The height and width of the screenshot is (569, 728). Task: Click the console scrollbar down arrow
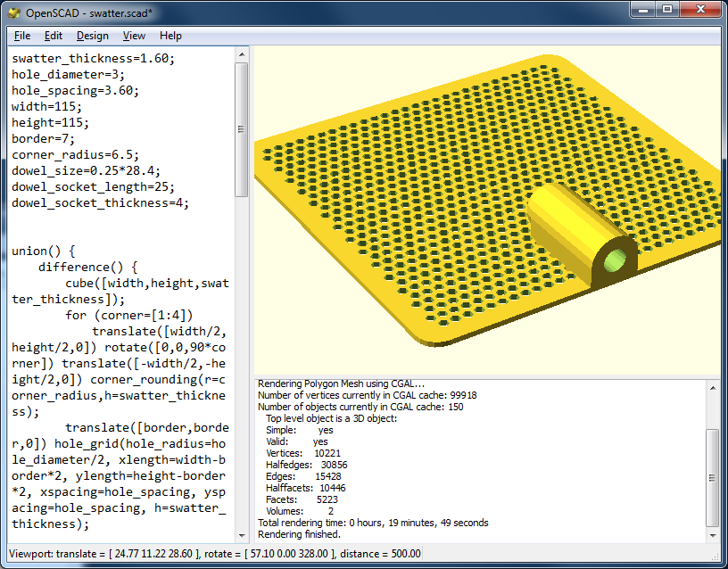pos(713,536)
